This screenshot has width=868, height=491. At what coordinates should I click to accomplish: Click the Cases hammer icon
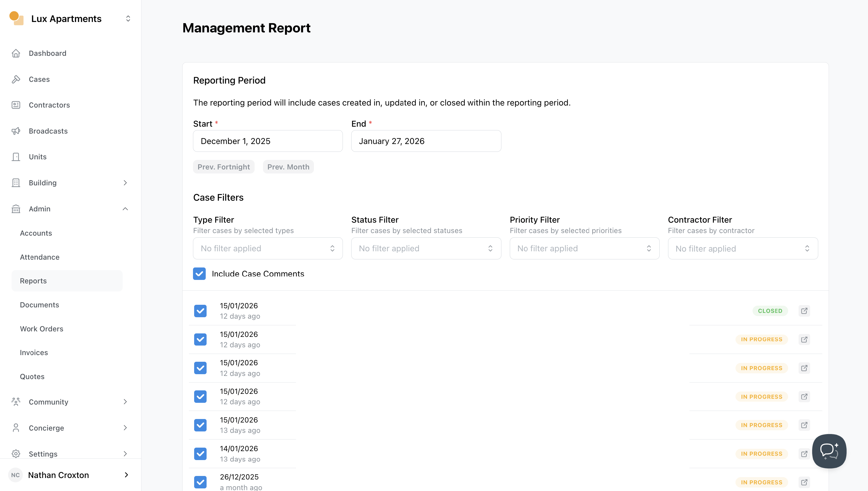coord(16,79)
